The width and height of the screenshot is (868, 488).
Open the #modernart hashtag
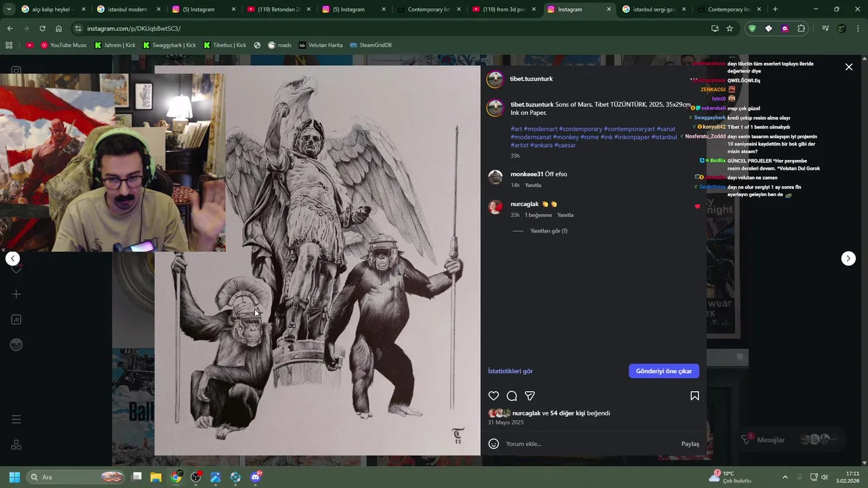pyautogui.click(x=540, y=129)
